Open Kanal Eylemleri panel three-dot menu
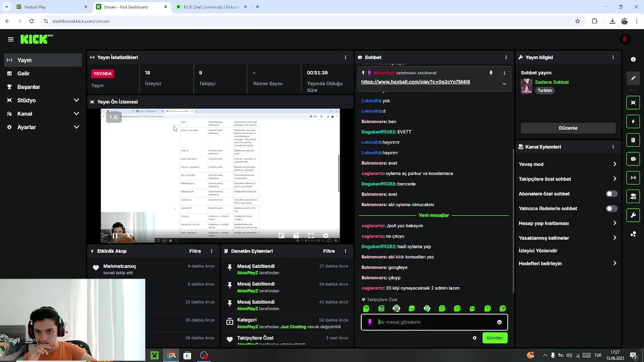The image size is (644, 362). pyautogui.click(x=613, y=147)
